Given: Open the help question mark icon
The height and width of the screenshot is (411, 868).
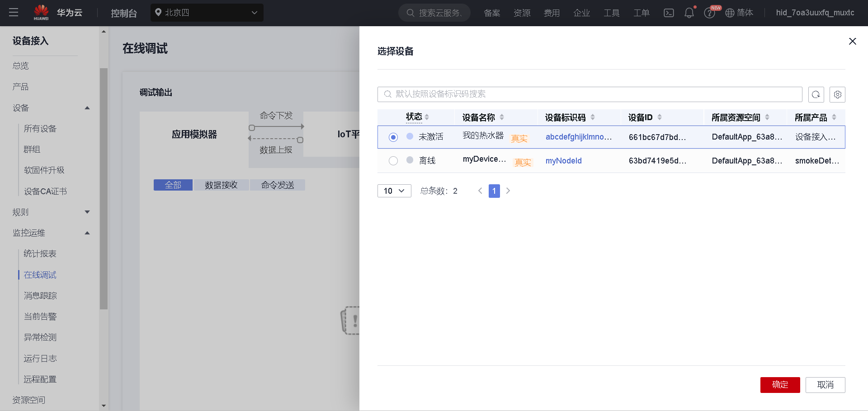Looking at the screenshot, I should pos(709,13).
